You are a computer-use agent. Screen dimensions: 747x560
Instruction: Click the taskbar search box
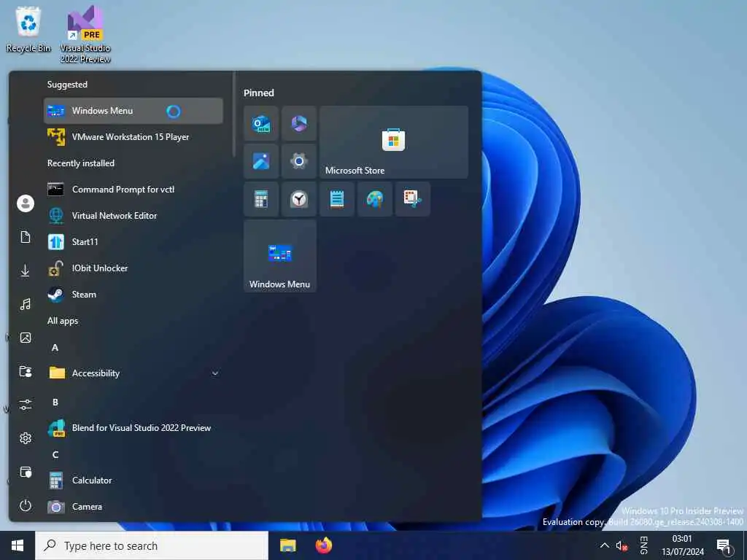[152, 545]
